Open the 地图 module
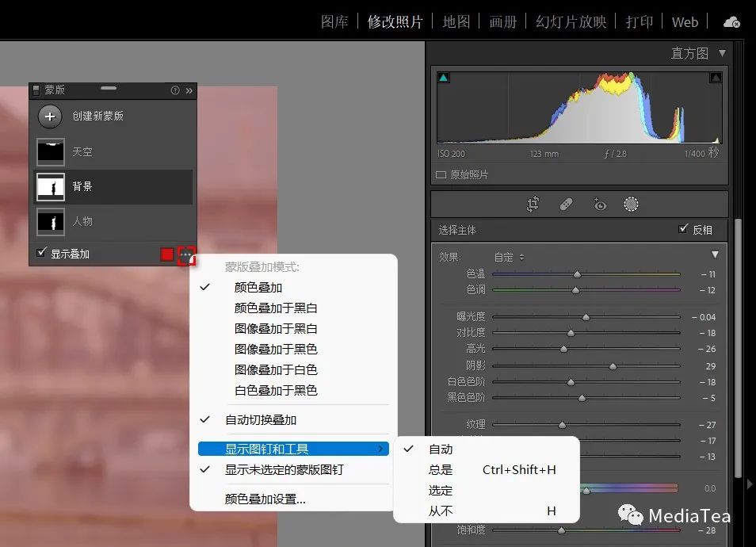The width and height of the screenshot is (756, 547). [456, 21]
